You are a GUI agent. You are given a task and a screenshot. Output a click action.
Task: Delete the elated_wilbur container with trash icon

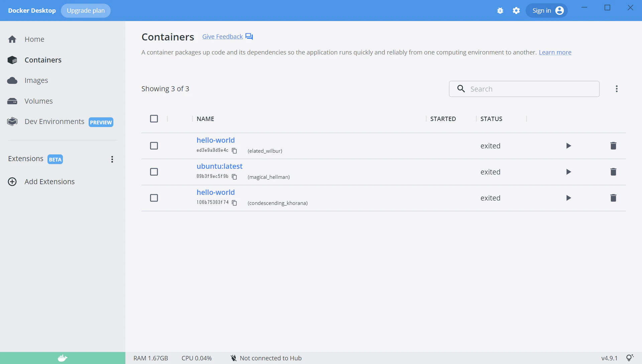(x=613, y=146)
